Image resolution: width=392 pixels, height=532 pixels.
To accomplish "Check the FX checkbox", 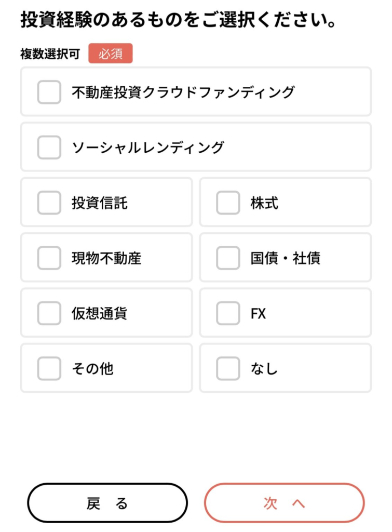I will pos(228,313).
